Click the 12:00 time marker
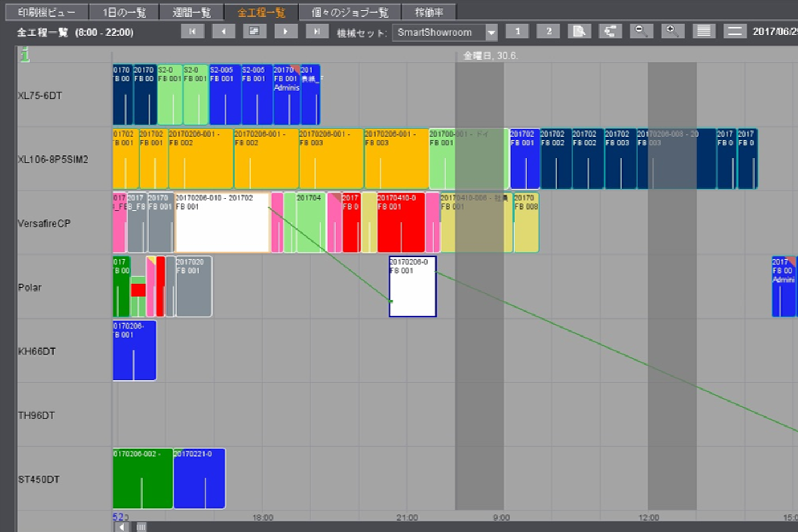 [x=649, y=518]
